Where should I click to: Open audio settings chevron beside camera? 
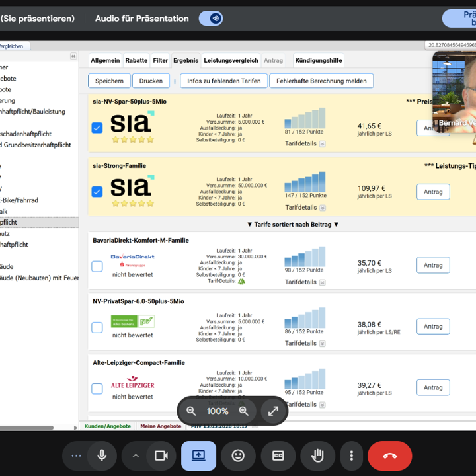point(136,456)
